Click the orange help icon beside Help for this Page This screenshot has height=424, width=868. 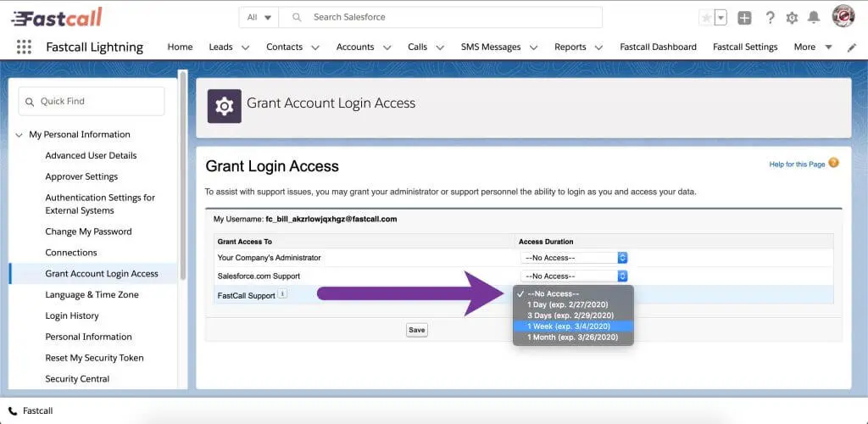point(834,164)
